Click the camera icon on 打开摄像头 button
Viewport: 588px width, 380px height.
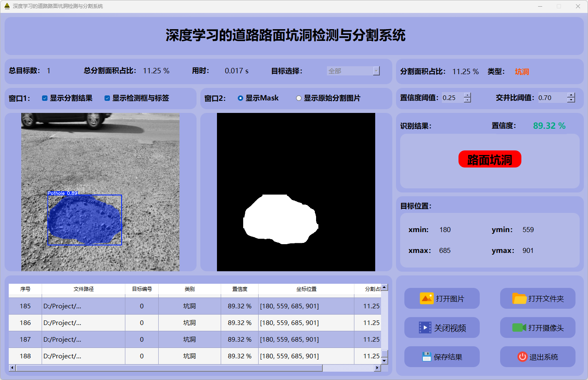[x=519, y=327]
